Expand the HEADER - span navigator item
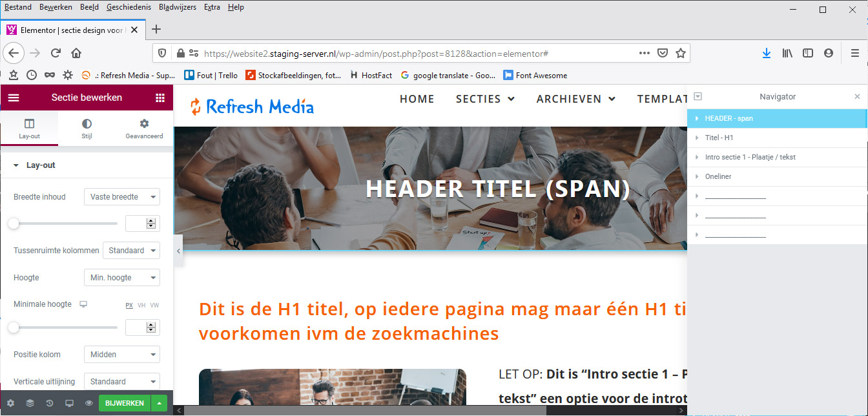The width and height of the screenshot is (868, 416). coord(697,118)
